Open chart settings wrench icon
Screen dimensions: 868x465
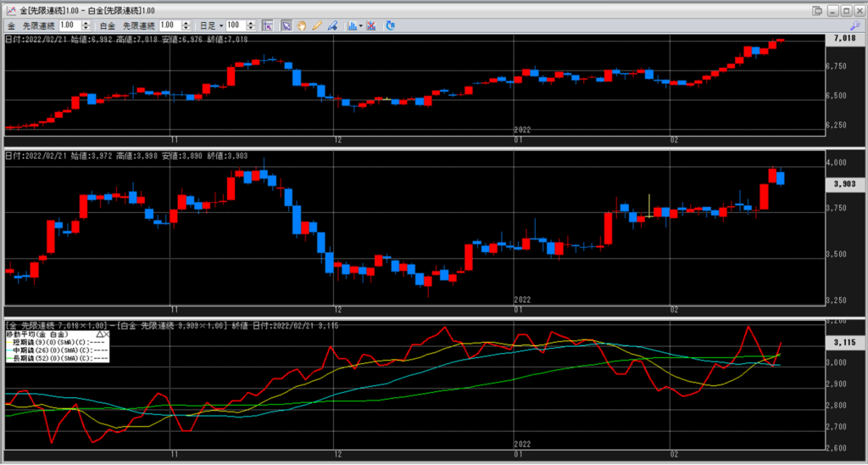click(x=855, y=25)
